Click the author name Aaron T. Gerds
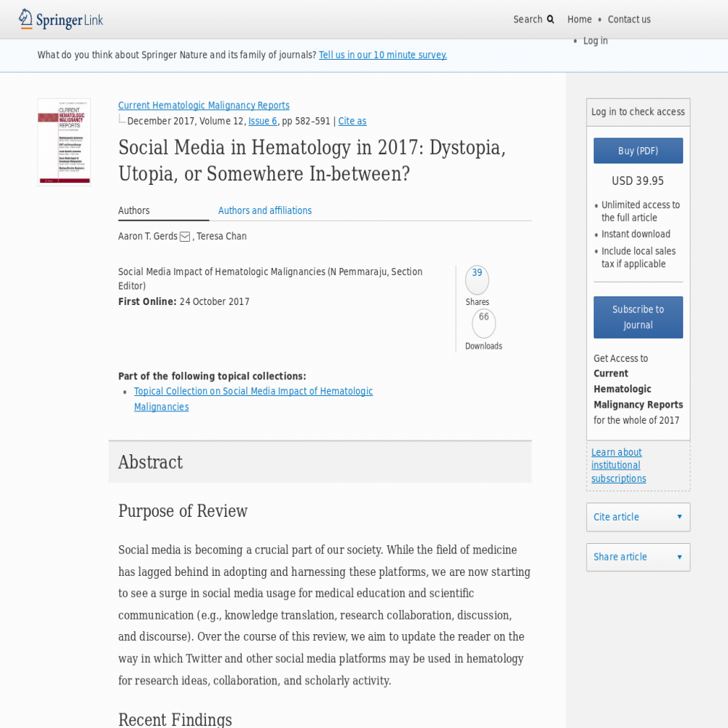Viewport: 728px width, 728px height. (148, 237)
